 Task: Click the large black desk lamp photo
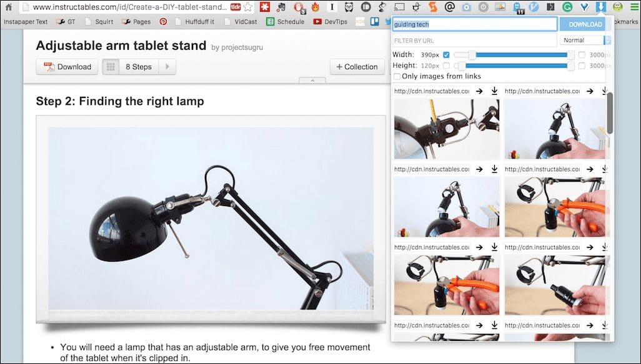(211, 219)
